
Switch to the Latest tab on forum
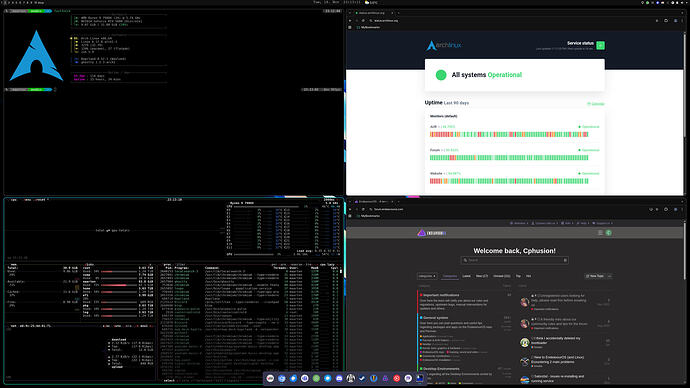[466, 276]
